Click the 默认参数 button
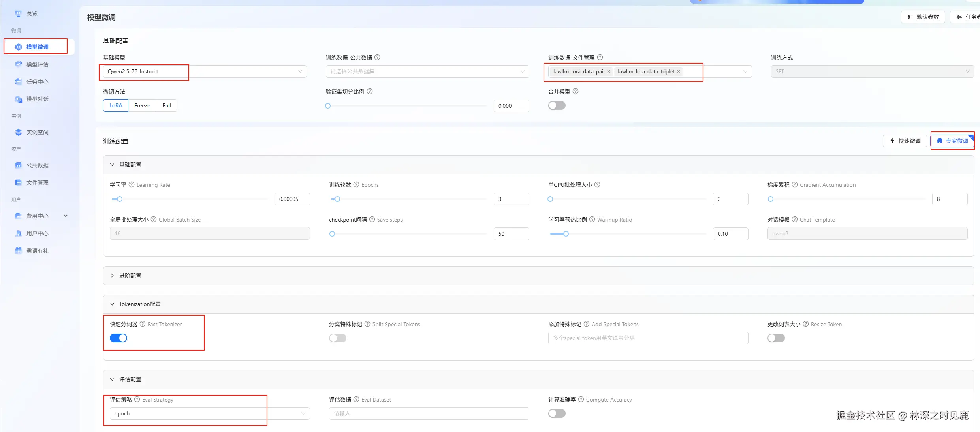 tap(923, 17)
